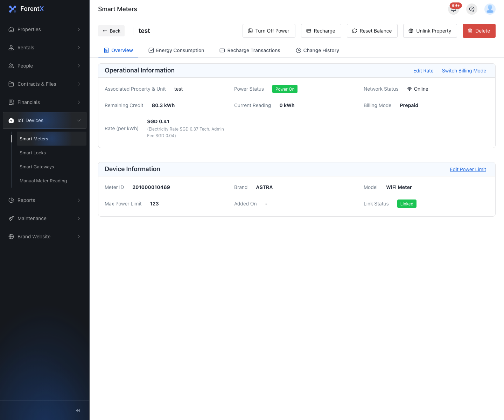Expand the Rentals menu chevron

coord(79,48)
